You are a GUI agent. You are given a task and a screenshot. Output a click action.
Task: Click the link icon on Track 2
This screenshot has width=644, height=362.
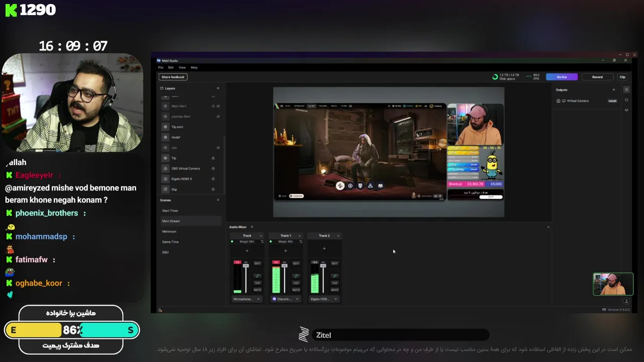(x=335, y=276)
